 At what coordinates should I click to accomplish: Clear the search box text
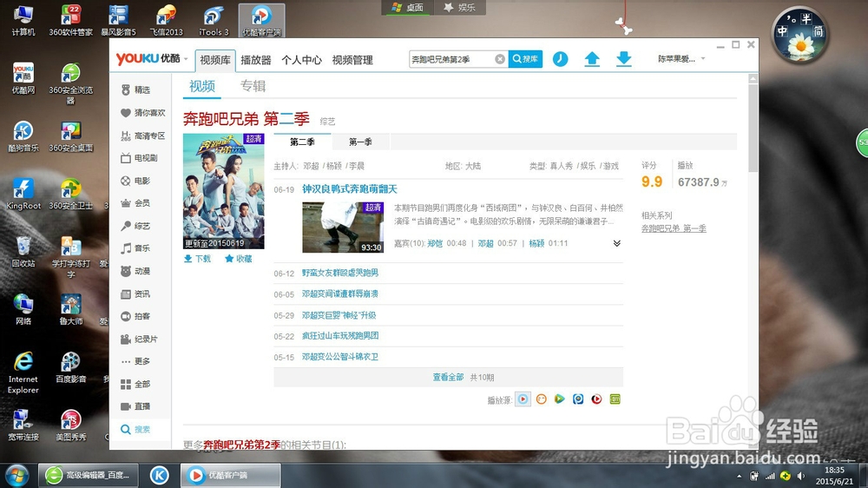click(x=499, y=59)
